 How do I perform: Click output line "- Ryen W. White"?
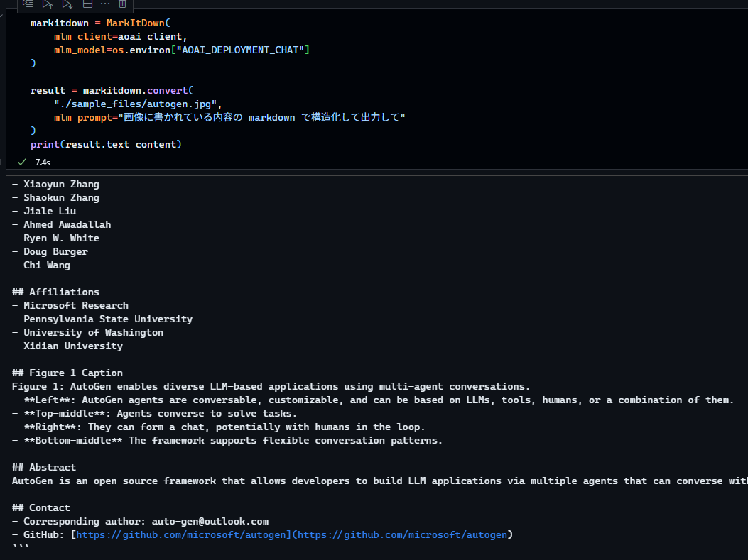(56, 238)
